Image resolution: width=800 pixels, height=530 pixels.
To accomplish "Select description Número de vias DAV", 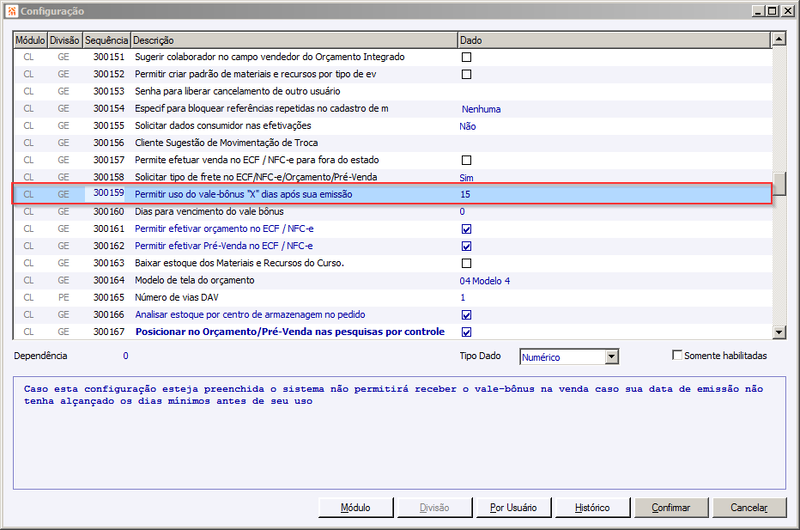I will pyautogui.click(x=177, y=297).
